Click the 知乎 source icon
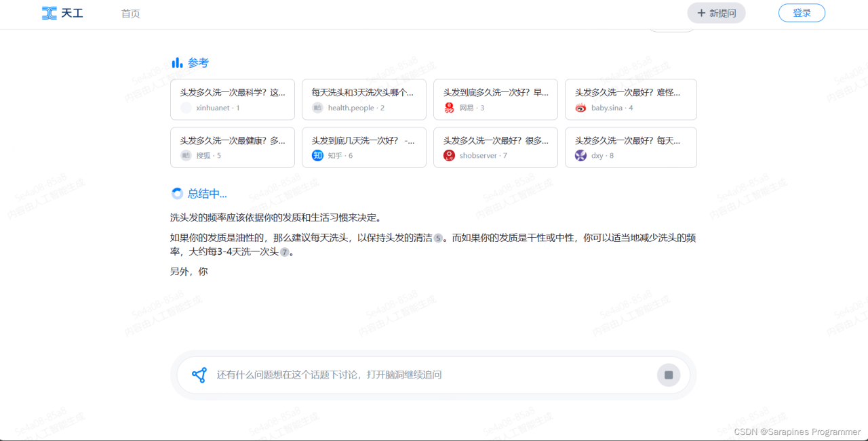868x441 pixels. (x=317, y=155)
